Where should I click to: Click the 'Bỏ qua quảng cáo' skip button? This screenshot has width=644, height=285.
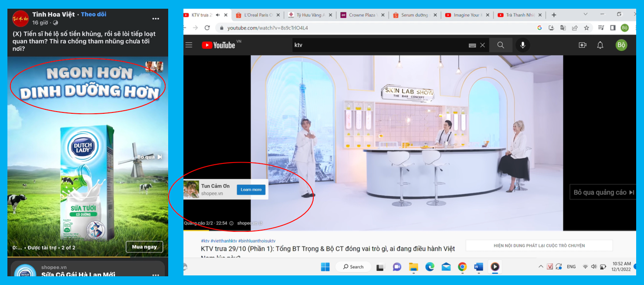(603, 192)
